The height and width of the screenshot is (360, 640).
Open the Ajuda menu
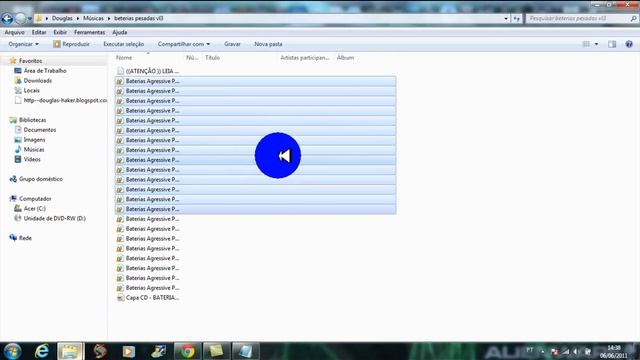pyautogui.click(x=120, y=32)
